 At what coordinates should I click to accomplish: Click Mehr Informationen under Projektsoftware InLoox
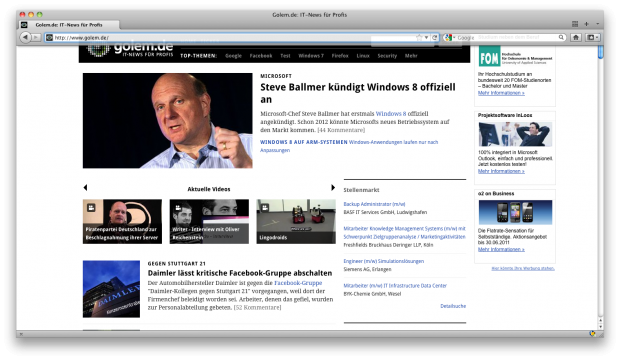pyautogui.click(x=501, y=171)
